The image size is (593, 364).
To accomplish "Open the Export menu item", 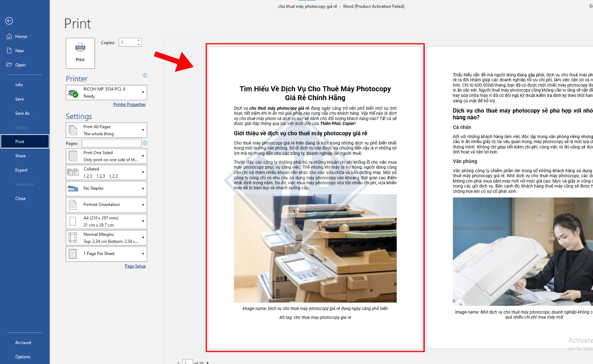I will tap(21, 170).
